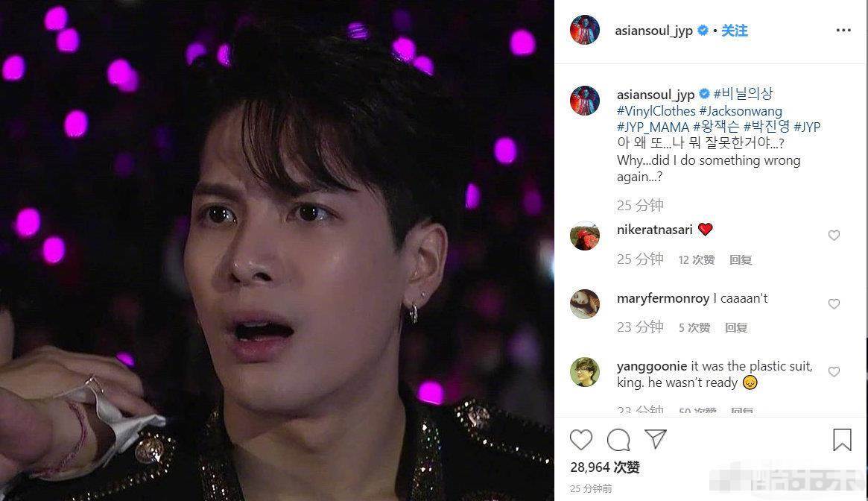This screenshot has width=868, height=501.
Task: Reply to nikeratnasari's comment via 回复
Action: 741,260
